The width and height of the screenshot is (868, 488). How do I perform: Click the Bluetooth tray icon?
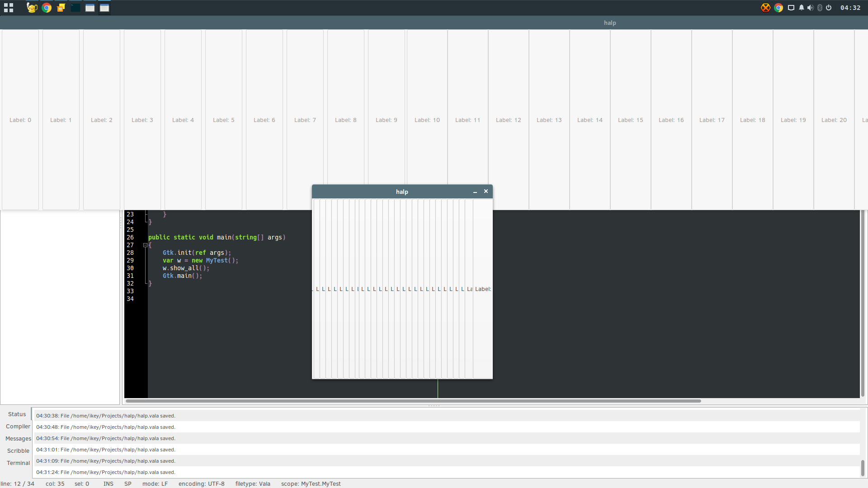(820, 8)
